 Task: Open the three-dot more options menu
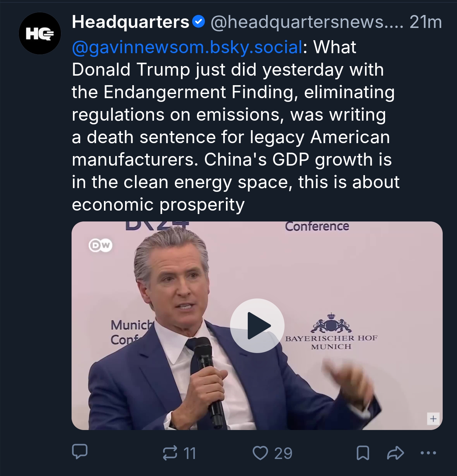[x=428, y=453]
